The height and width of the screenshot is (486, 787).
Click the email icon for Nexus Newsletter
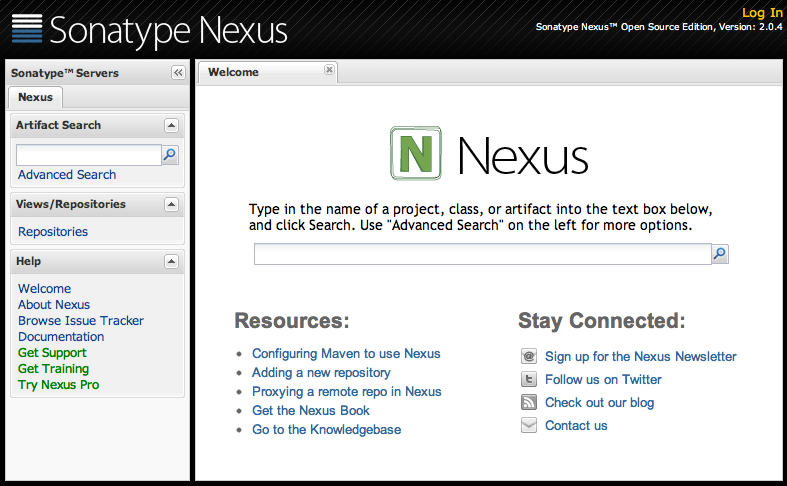click(529, 357)
